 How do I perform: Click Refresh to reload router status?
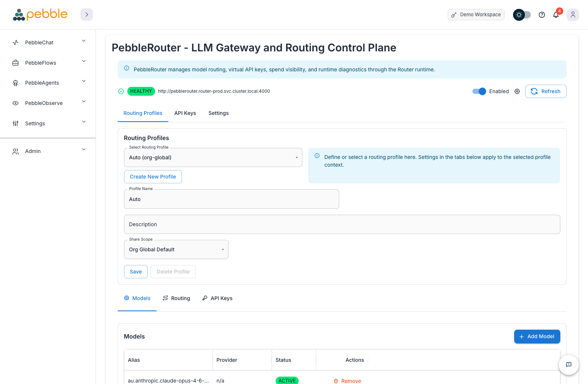pos(546,91)
